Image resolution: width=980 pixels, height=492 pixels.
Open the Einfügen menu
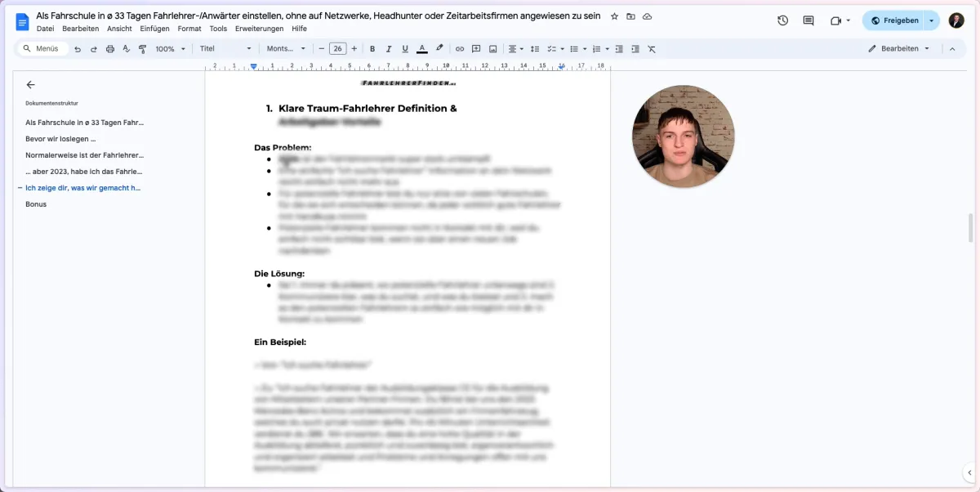[154, 29]
